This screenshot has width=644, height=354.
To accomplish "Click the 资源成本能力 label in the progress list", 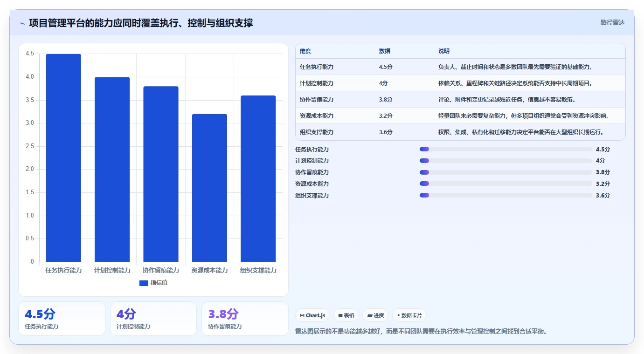I will coord(312,184).
